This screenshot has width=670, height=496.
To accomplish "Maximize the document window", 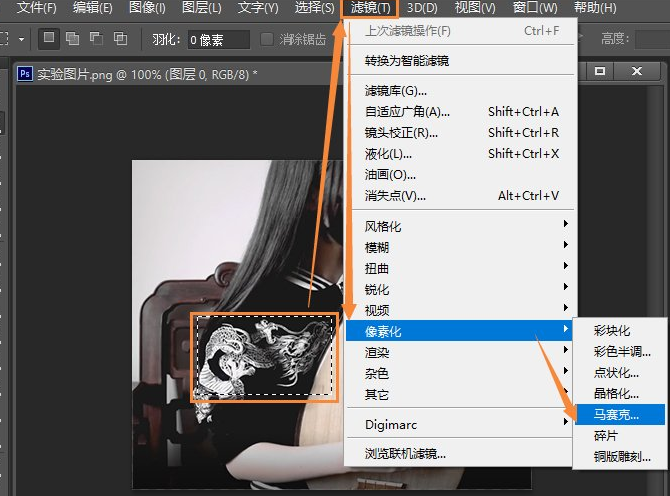I will point(599,71).
